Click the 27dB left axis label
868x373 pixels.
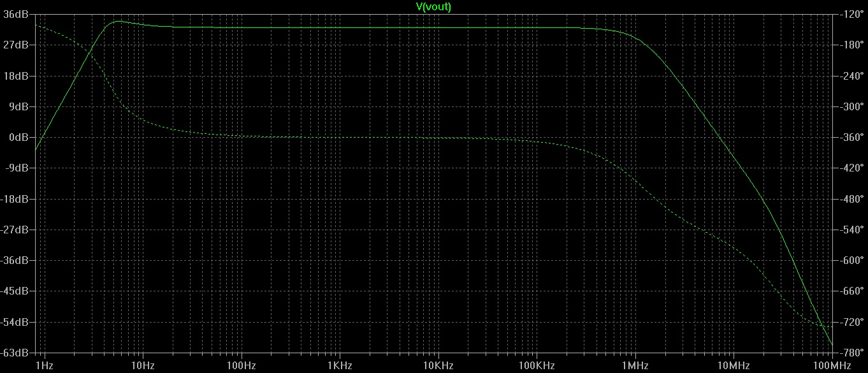[x=17, y=45]
